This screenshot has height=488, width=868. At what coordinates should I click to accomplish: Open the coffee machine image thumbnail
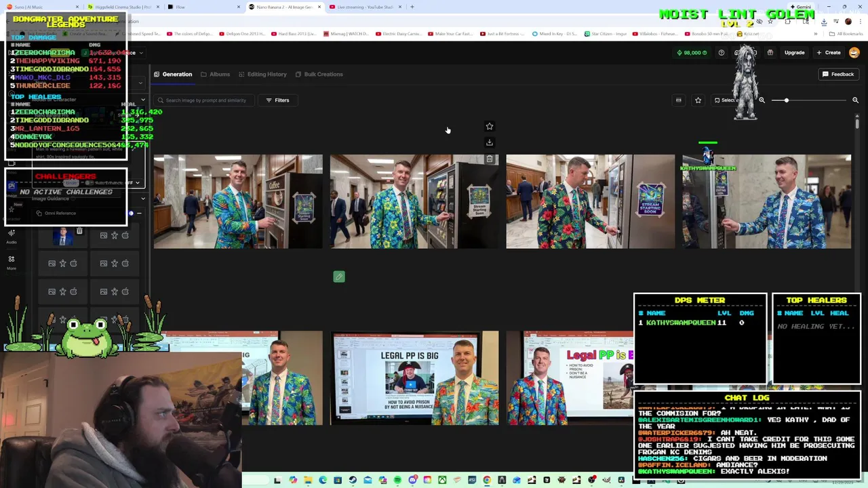(x=238, y=201)
